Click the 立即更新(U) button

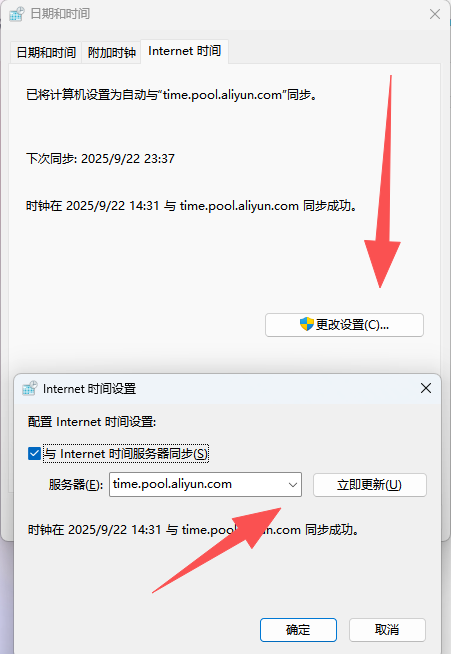370,485
